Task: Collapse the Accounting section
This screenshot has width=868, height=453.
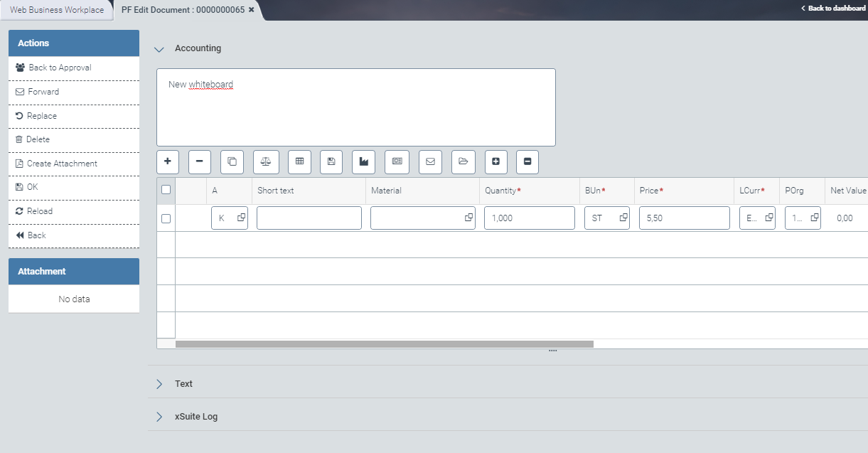Action: [x=159, y=48]
